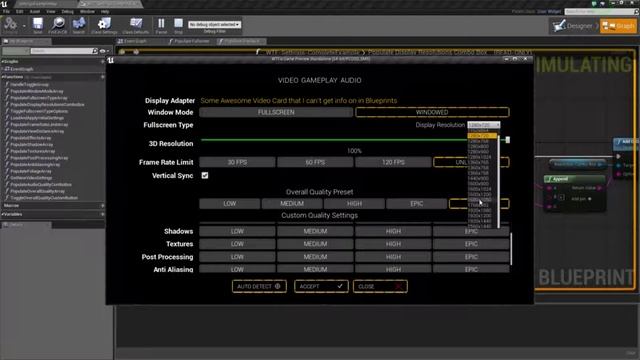Viewport: 640px width, 360px height.
Task: Click the graph navigate forward arrow
Action: pyautogui.click(x=136, y=52)
